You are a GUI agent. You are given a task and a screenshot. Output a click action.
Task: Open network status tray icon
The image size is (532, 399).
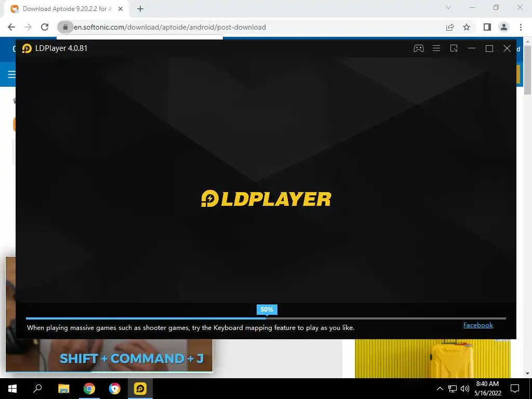[x=453, y=389]
